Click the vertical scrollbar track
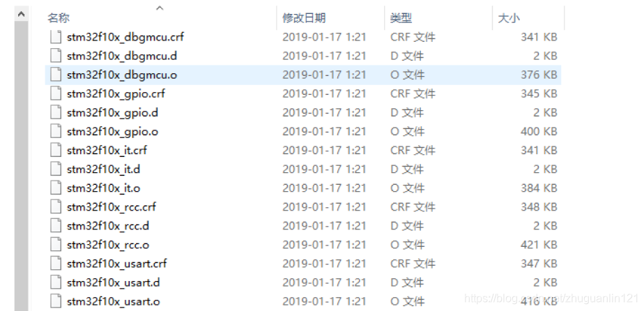Screen dimensions: 644x311 22,166
